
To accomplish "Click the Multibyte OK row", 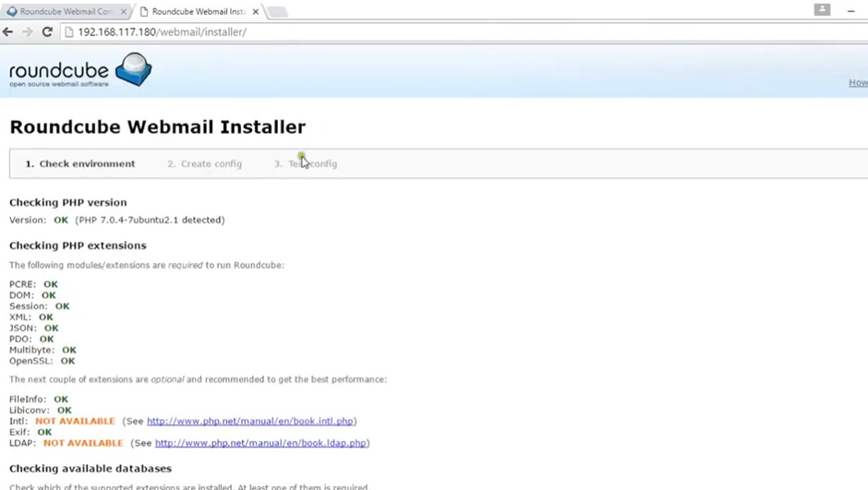I will (x=42, y=350).
